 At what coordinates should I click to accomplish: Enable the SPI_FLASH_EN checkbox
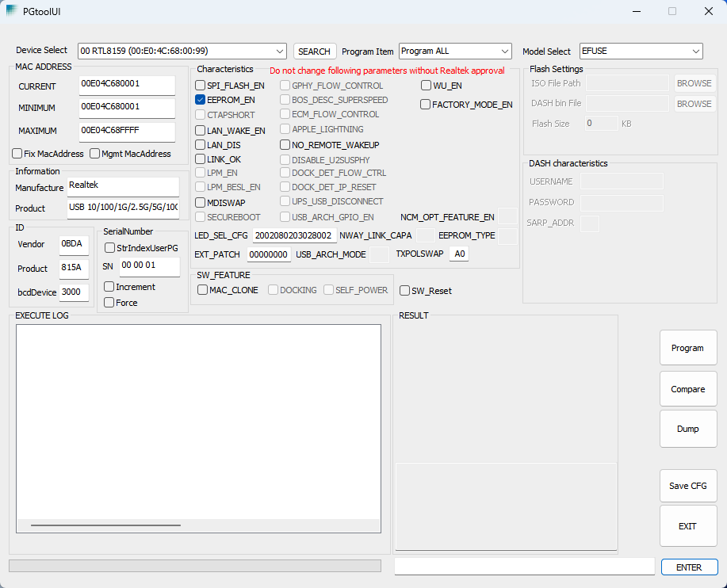[x=201, y=86]
